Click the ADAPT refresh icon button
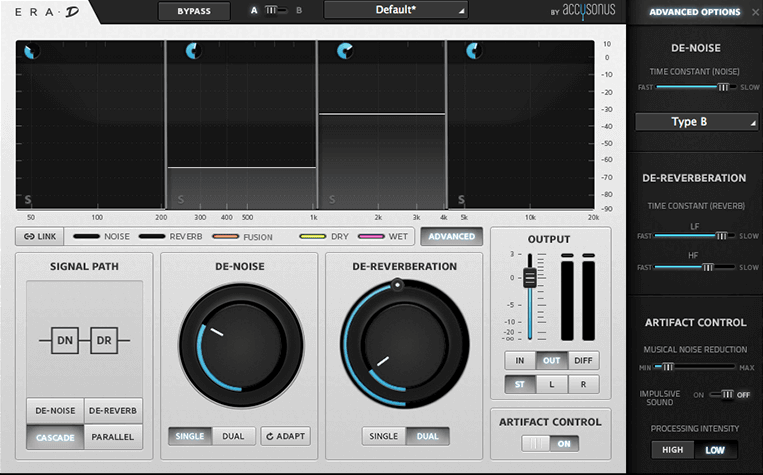The height and width of the screenshot is (475, 763). (x=286, y=436)
